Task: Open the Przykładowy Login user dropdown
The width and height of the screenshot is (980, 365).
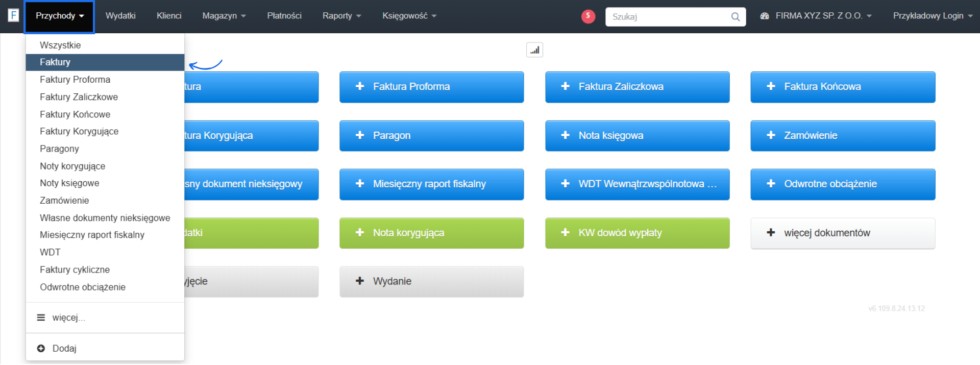Action: point(933,16)
